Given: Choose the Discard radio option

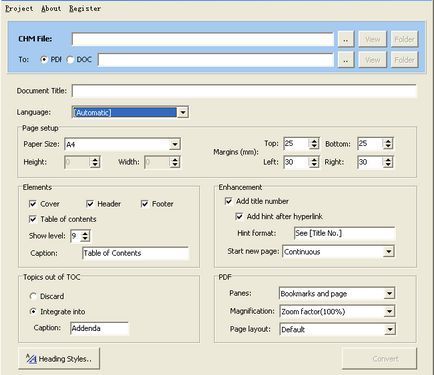Looking at the screenshot, I should (x=33, y=296).
